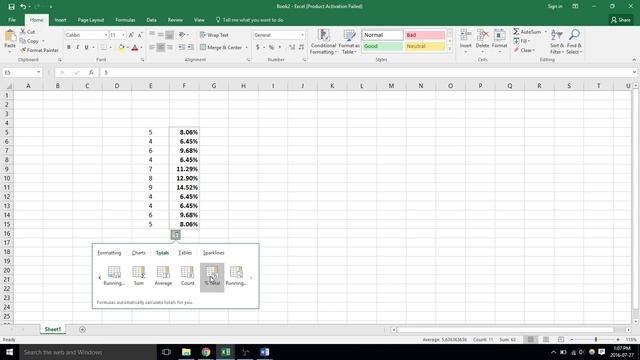
Task: Toggle bold formatting in the Font group
Action: pos(69,48)
